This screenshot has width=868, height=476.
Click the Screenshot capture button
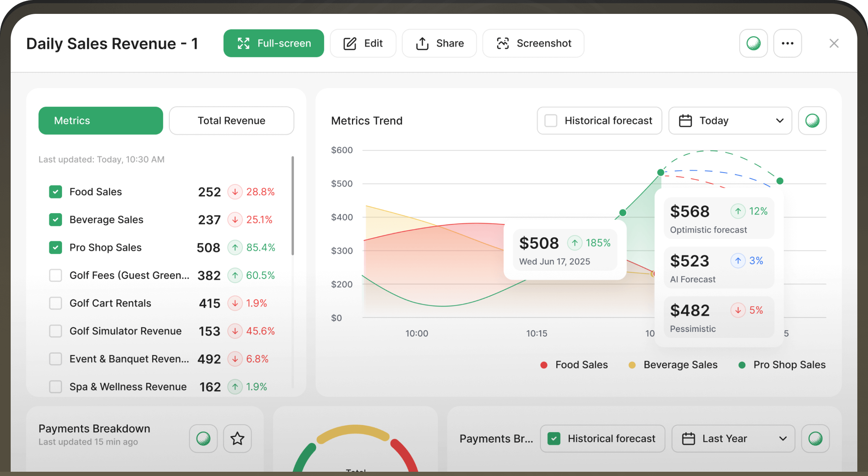(x=533, y=43)
